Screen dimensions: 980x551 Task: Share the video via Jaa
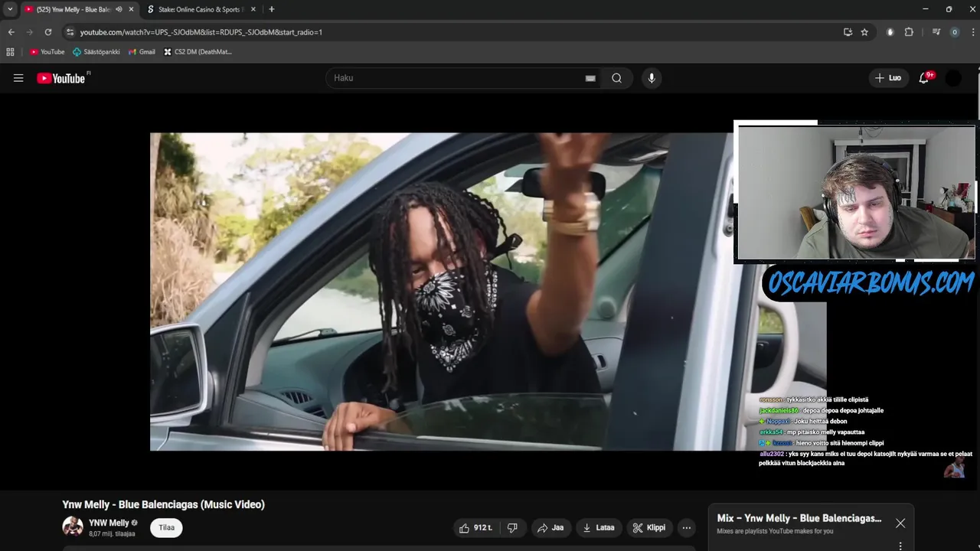click(550, 527)
